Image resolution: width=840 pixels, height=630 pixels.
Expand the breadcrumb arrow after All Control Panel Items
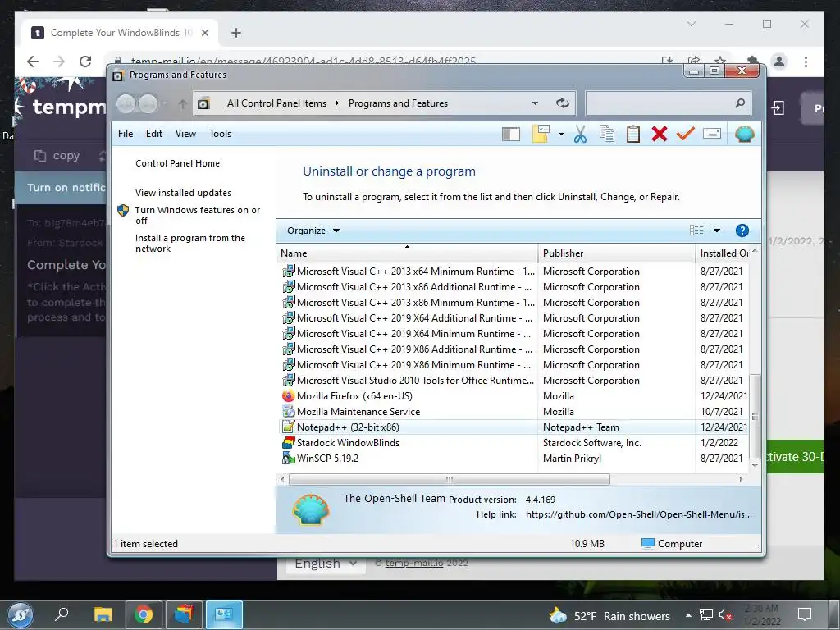(337, 103)
